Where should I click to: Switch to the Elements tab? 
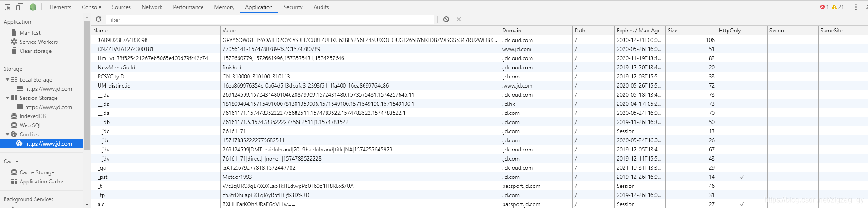click(60, 7)
